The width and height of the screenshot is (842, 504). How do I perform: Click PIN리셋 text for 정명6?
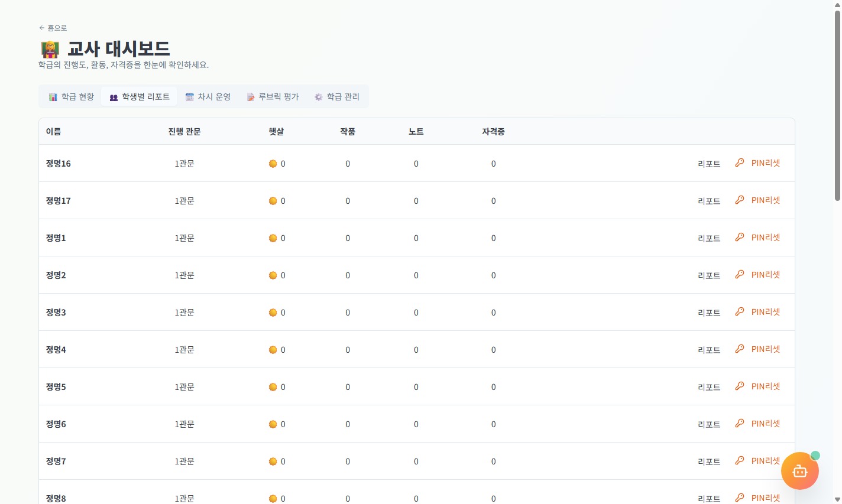click(766, 424)
